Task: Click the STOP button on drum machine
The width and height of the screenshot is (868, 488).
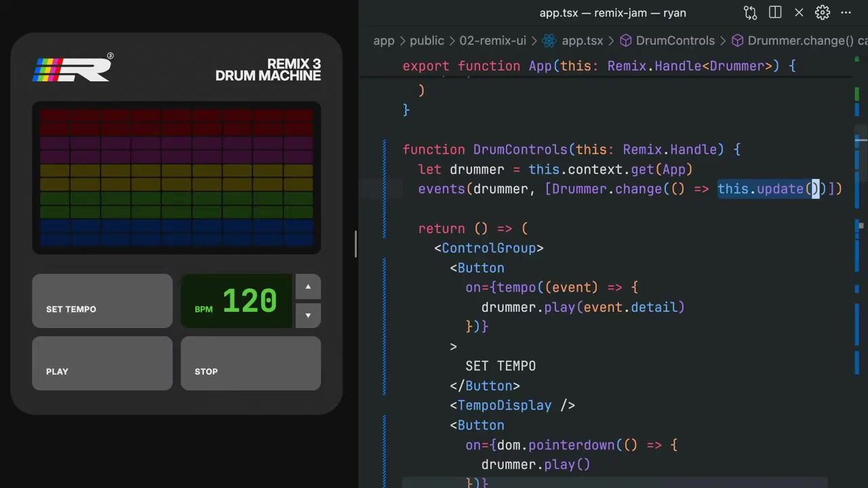Action: pyautogui.click(x=251, y=363)
